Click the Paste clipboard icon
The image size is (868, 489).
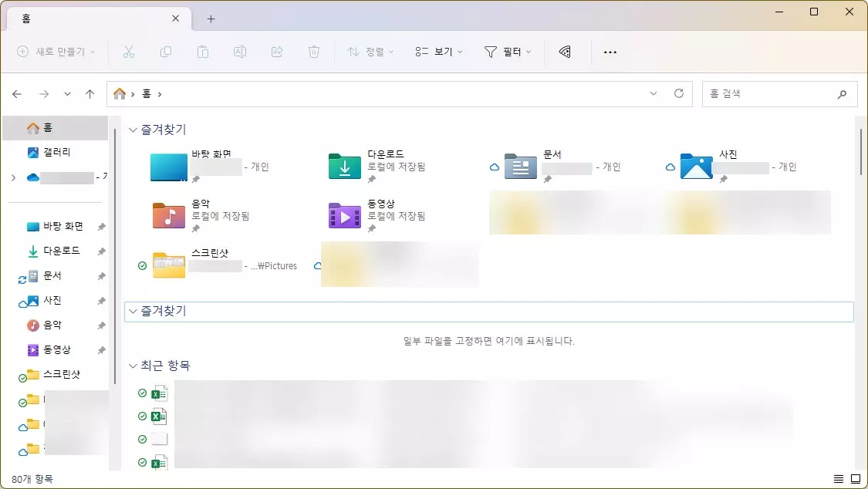pyautogui.click(x=203, y=52)
